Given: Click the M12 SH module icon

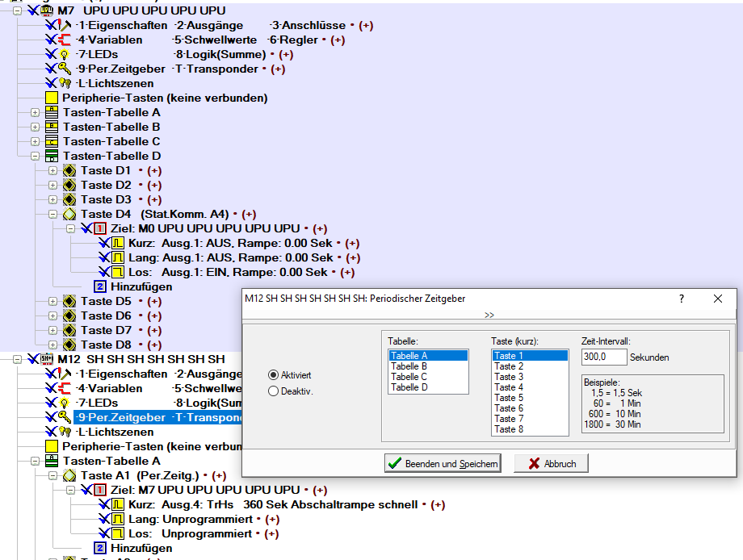Looking at the screenshot, I should (x=48, y=359).
